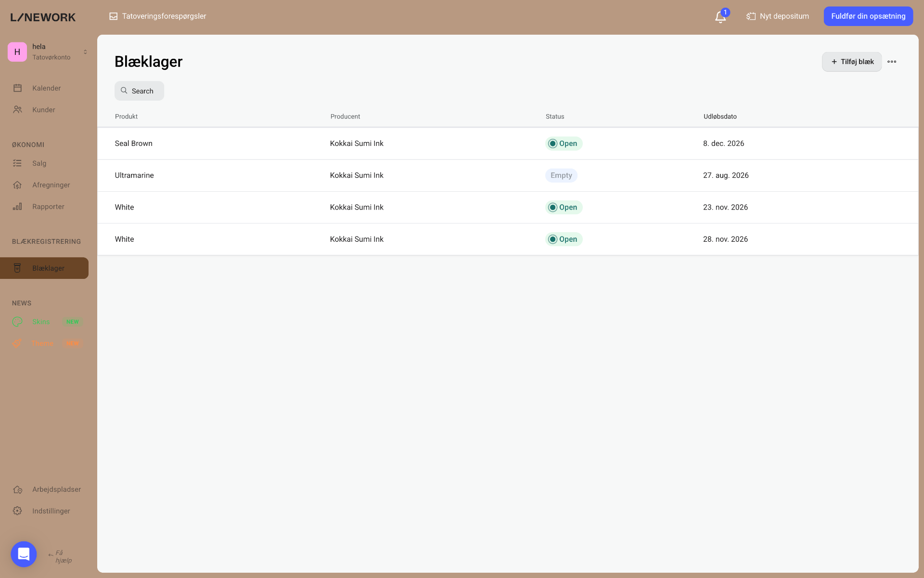Open the Salg page
This screenshot has width=924, height=578.
pyautogui.click(x=44, y=163)
